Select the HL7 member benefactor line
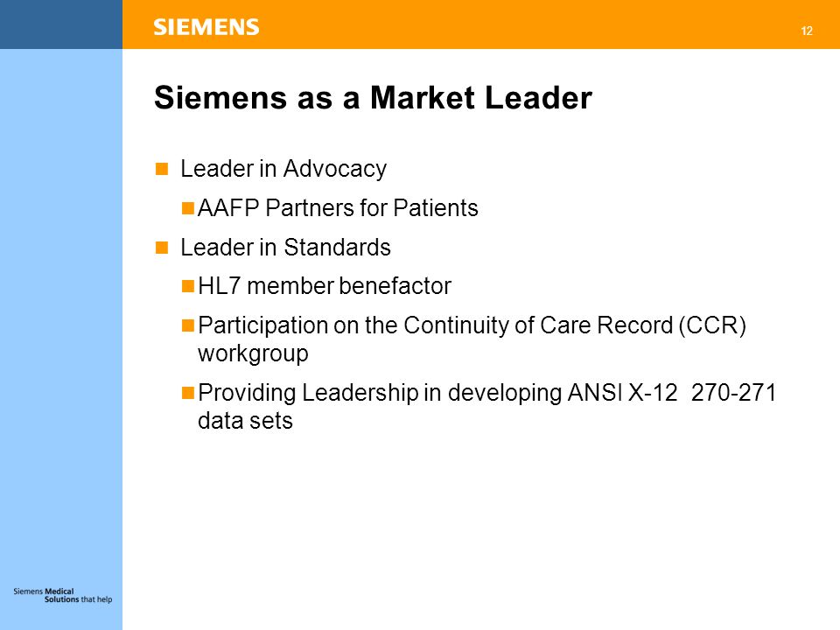 (x=325, y=286)
